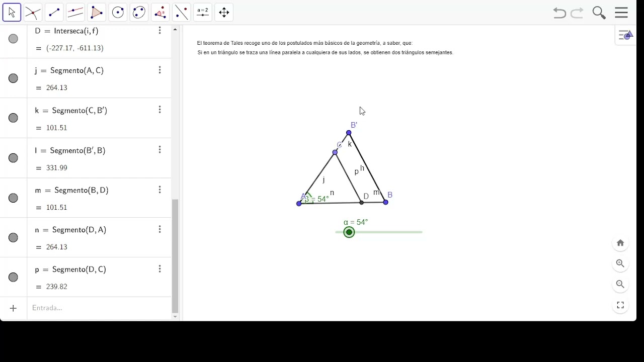Select point B in the drawing
This screenshot has height=362, width=644.
click(386, 202)
